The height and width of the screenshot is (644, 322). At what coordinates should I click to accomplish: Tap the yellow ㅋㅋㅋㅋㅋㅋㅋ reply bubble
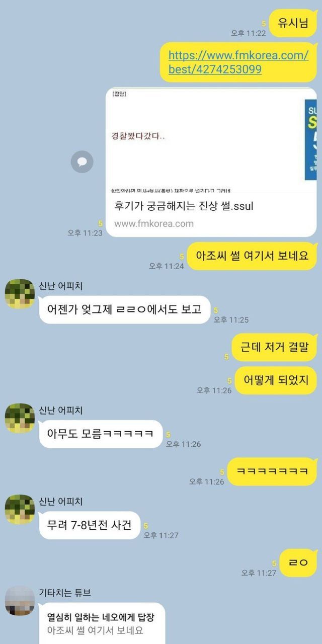(272, 471)
